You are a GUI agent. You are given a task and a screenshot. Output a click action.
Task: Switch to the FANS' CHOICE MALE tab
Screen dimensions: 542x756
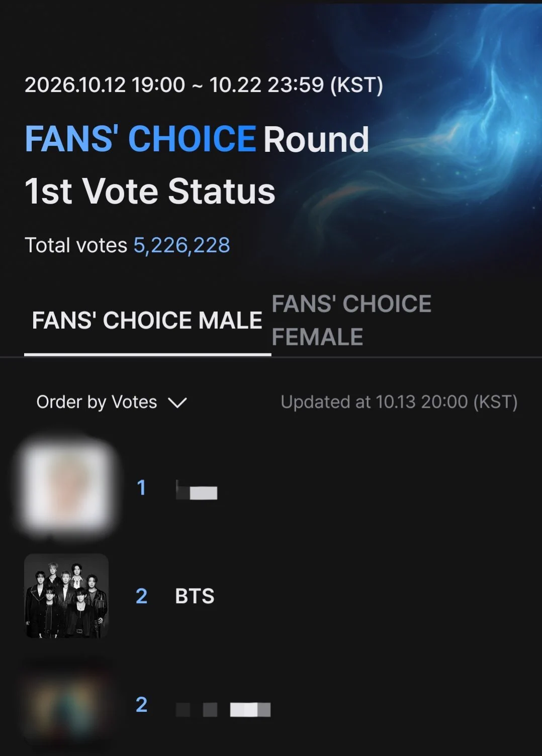point(147,320)
